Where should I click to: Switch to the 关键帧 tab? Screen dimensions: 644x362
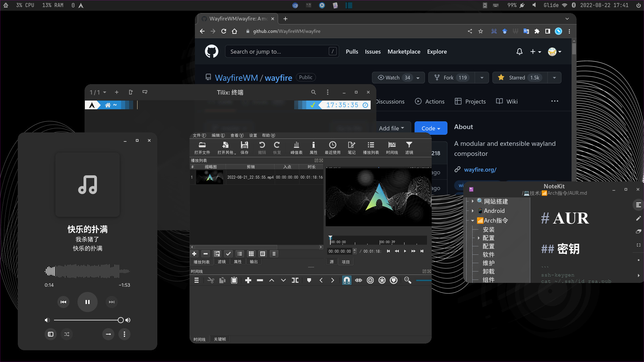[220, 339]
